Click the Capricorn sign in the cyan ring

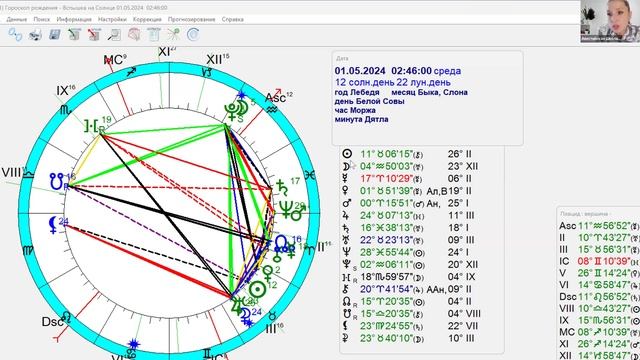[x=207, y=73]
